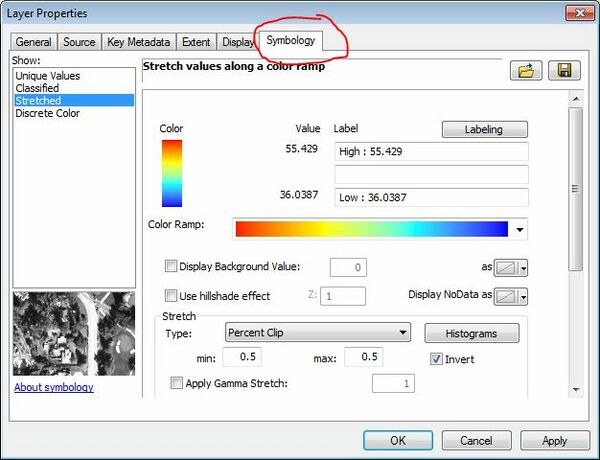Open the Source tab
Image resolution: width=600 pixels, height=460 pixels.
pyautogui.click(x=79, y=42)
